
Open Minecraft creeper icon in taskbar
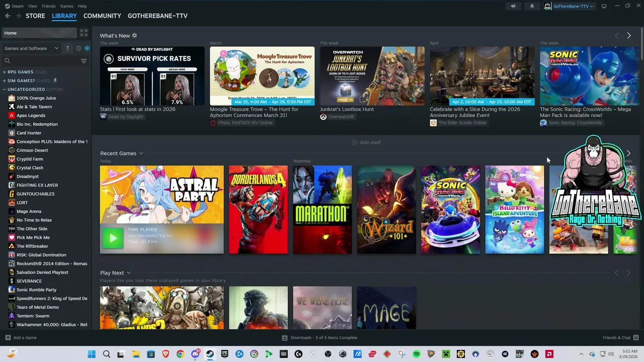tap(446, 354)
